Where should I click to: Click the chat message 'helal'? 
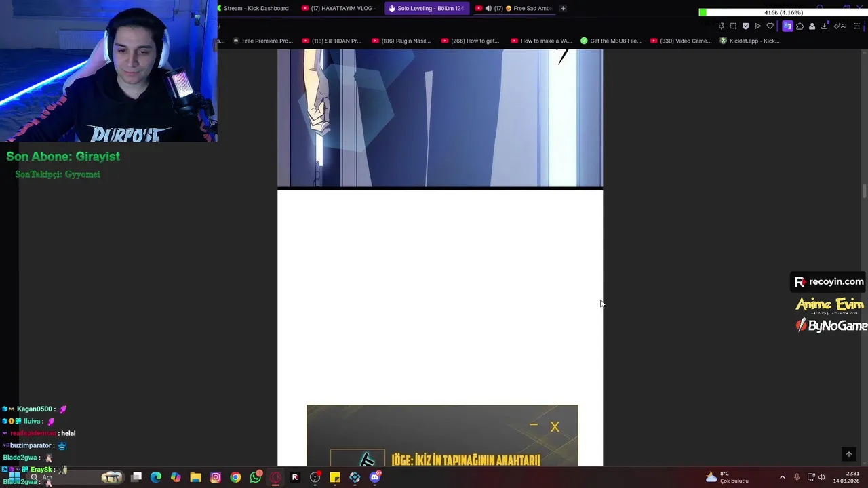[x=68, y=433]
